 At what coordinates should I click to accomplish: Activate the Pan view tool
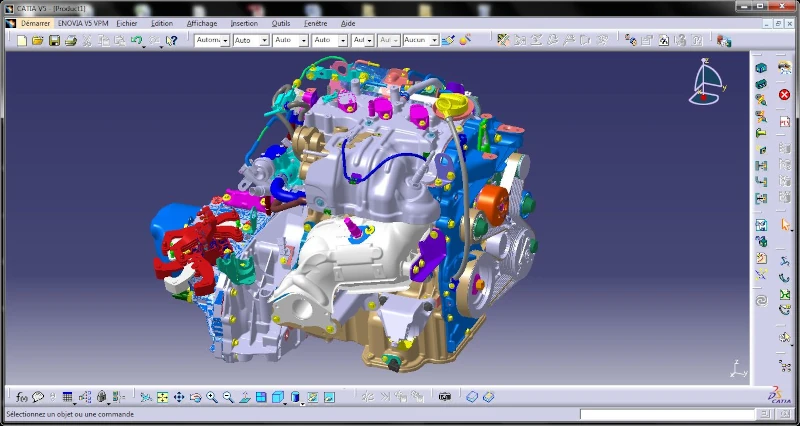[x=179, y=397]
